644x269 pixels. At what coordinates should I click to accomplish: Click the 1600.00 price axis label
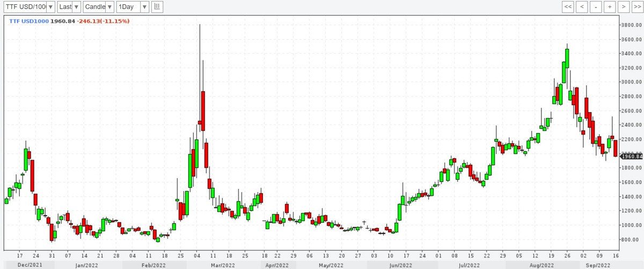pos(632,182)
